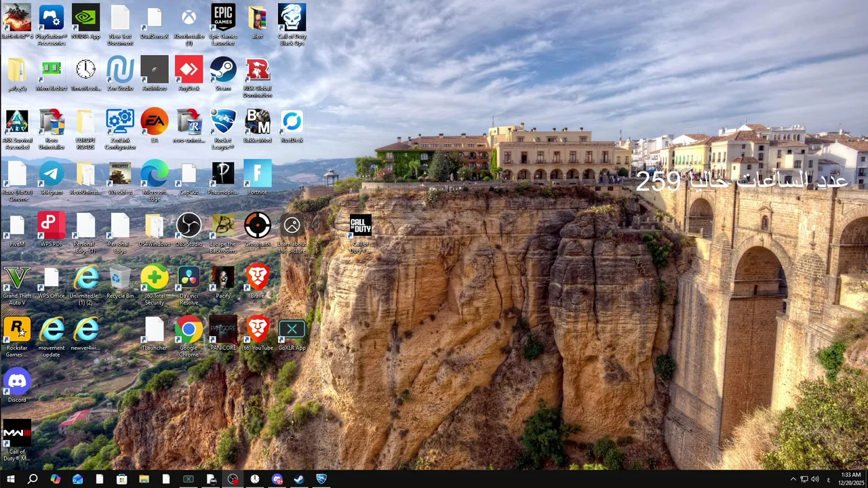Select the TLauncher shortcut
Image resolution: width=868 pixels, height=488 pixels.
(x=155, y=334)
